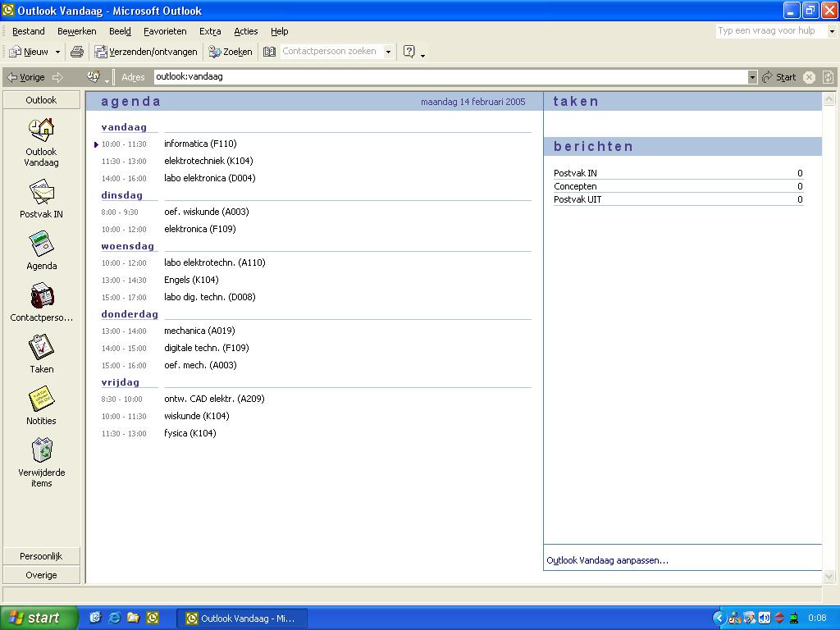Click in the Contactpersoon zoeken field
The height and width of the screenshot is (630, 840).
[x=331, y=52]
